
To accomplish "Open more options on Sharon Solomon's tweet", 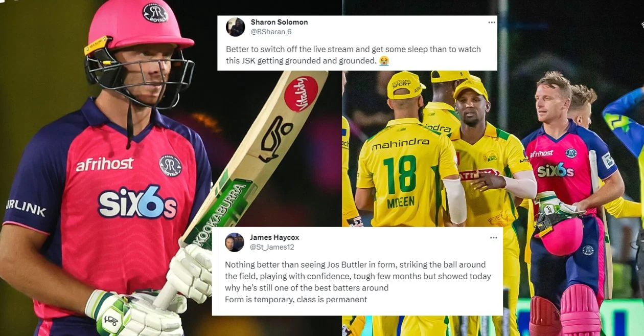I will point(492,23).
